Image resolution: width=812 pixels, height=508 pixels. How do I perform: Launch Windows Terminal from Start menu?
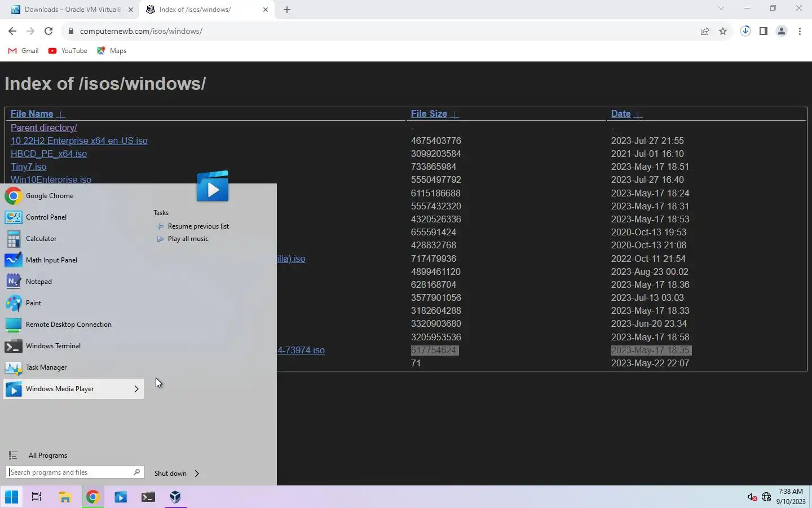click(73, 346)
